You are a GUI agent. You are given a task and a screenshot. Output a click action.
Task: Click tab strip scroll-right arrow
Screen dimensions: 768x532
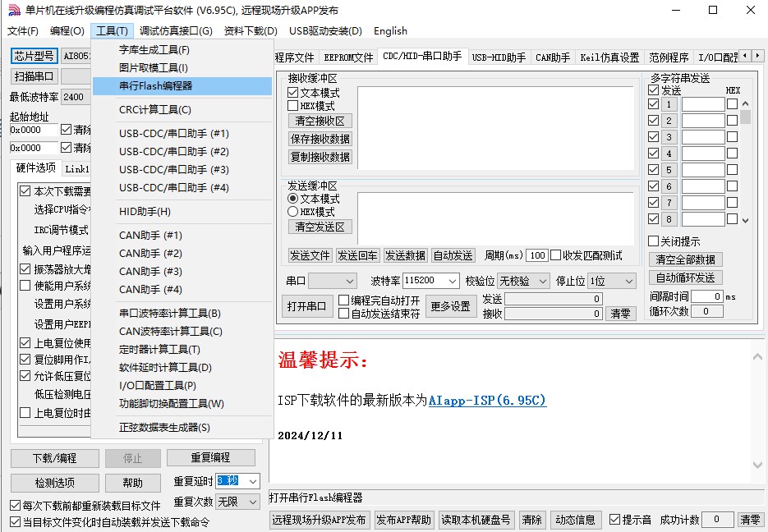[x=757, y=56]
